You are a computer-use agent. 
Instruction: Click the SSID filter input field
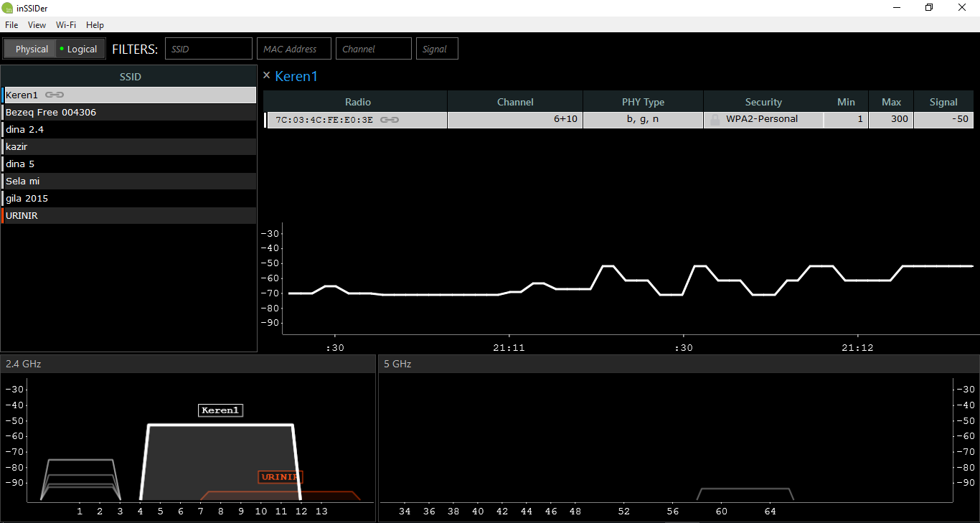(209, 49)
